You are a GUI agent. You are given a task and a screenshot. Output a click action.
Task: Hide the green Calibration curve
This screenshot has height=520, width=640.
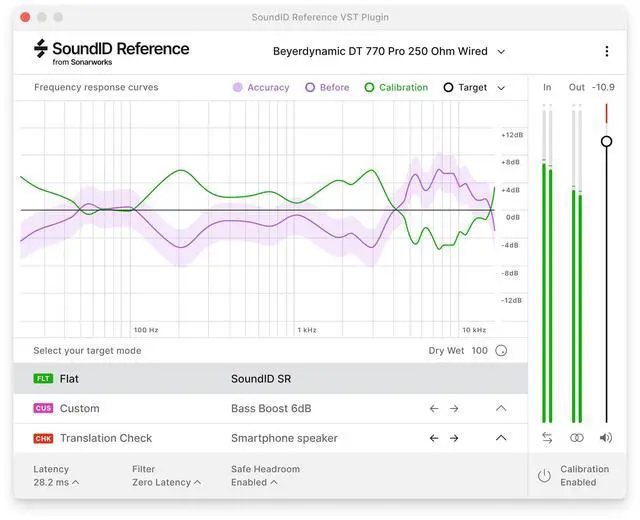tap(396, 88)
